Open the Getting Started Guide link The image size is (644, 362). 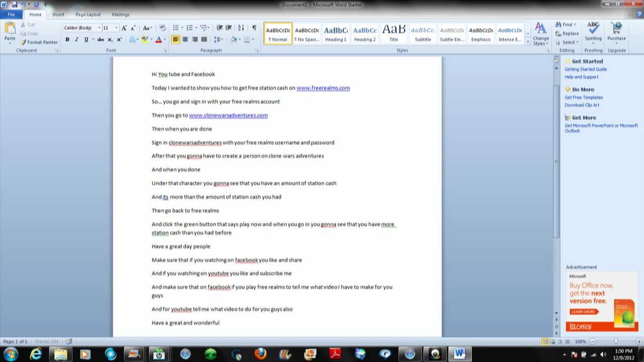[586, 69]
